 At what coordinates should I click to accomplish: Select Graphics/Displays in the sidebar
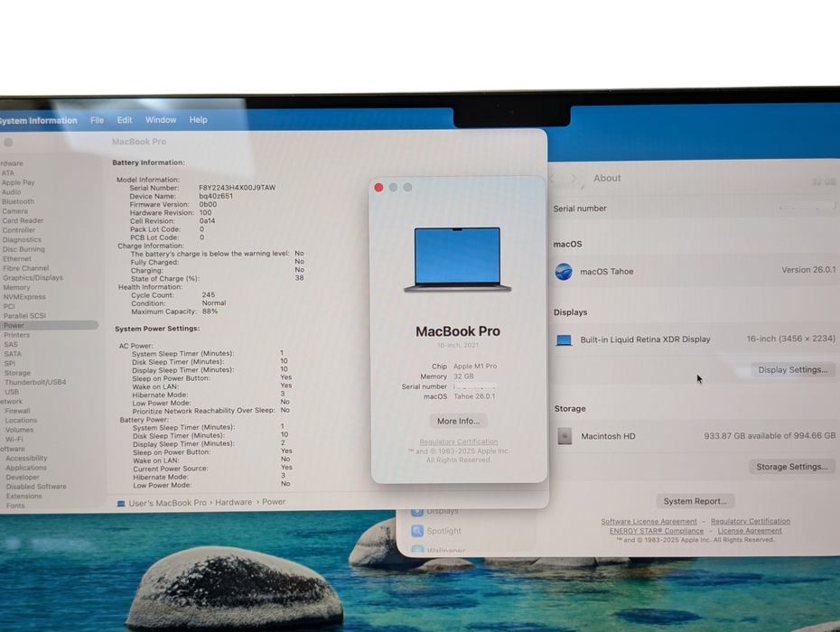33,278
